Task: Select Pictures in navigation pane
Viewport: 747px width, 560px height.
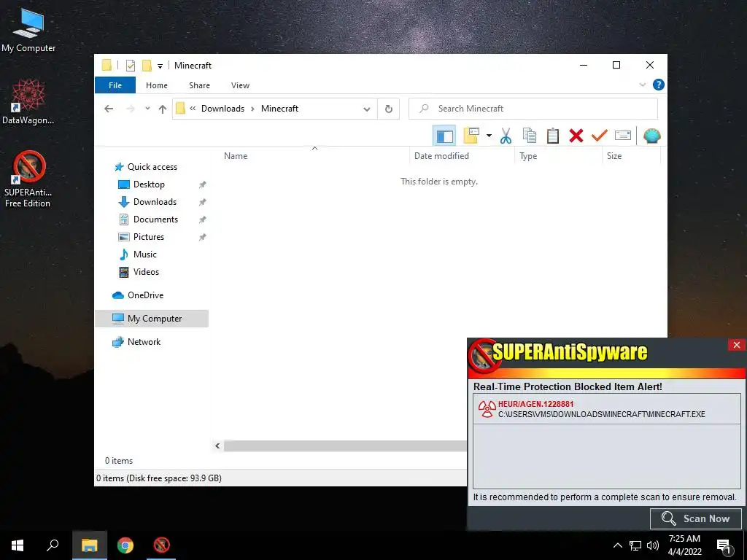Action: 149,237
